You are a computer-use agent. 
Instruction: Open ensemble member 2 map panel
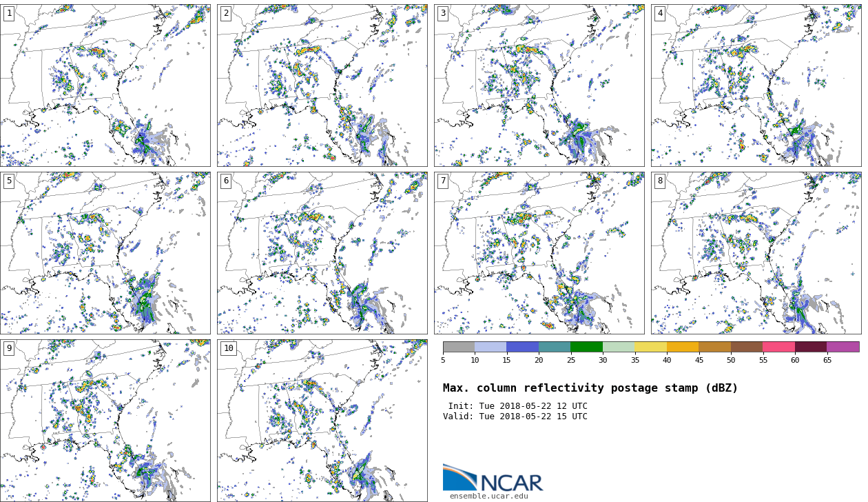point(322,86)
